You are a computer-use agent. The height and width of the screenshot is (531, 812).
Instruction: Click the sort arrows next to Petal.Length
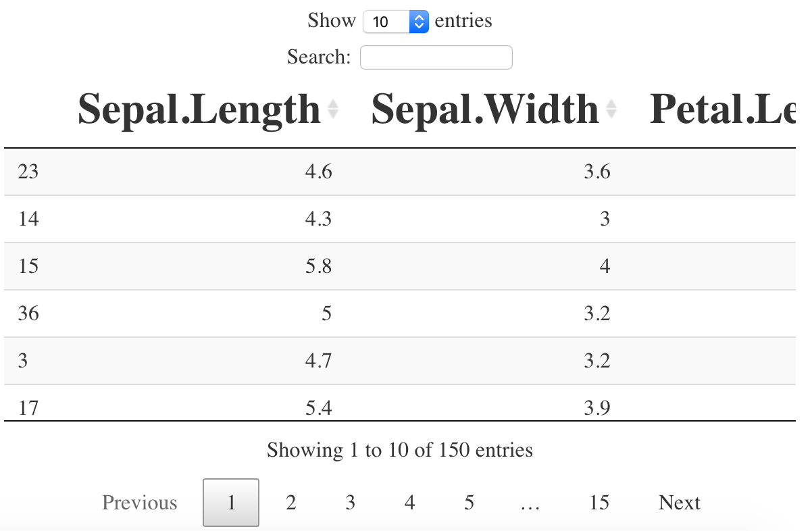(807, 108)
